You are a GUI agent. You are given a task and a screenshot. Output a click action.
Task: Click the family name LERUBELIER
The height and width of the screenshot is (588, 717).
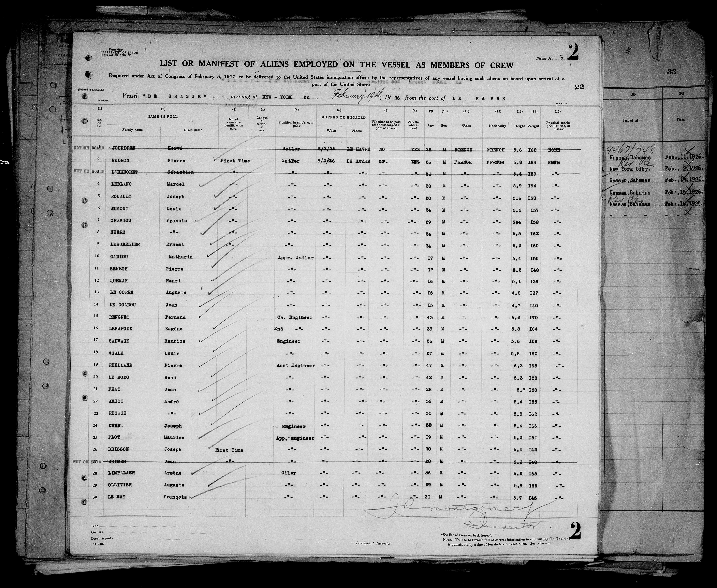point(125,245)
